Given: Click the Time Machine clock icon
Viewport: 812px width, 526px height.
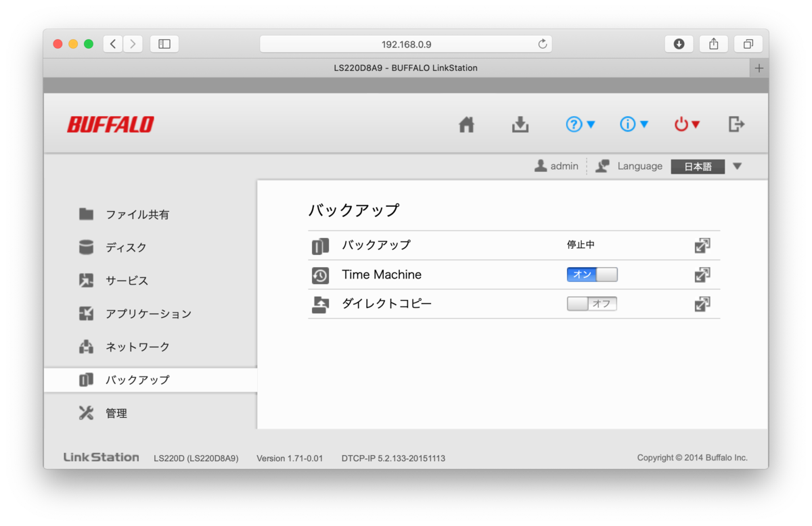Looking at the screenshot, I should [x=320, y=275].
